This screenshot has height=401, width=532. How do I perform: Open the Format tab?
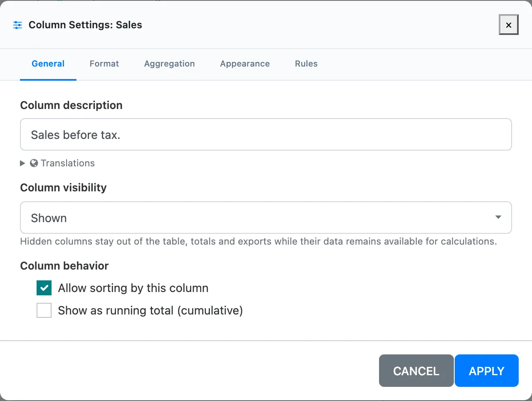pyautogui.click(x=104, y=64)
